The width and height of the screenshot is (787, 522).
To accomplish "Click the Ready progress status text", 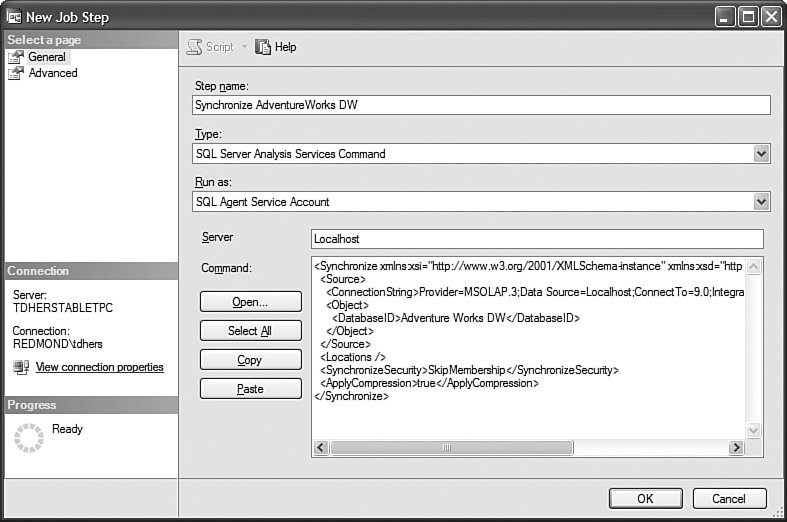I will click(x=67, y=429).
